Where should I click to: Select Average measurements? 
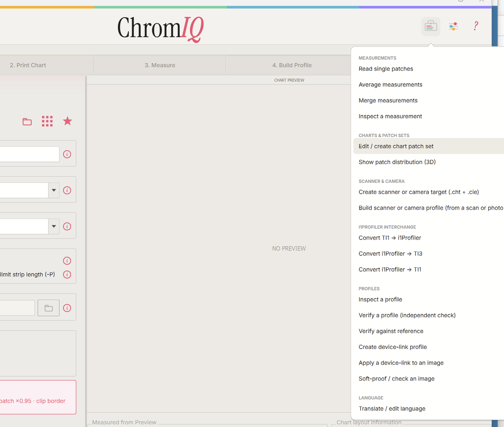point(429,85)
